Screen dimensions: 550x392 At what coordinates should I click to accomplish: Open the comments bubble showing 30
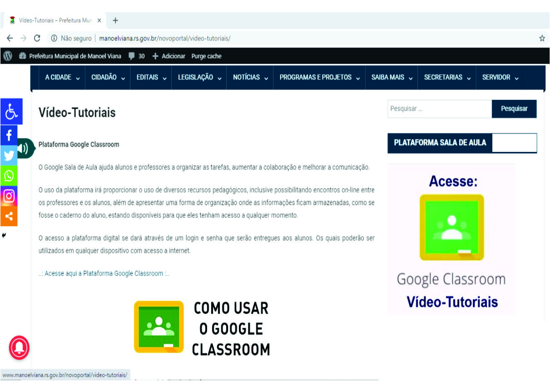[x=136, y=56]
